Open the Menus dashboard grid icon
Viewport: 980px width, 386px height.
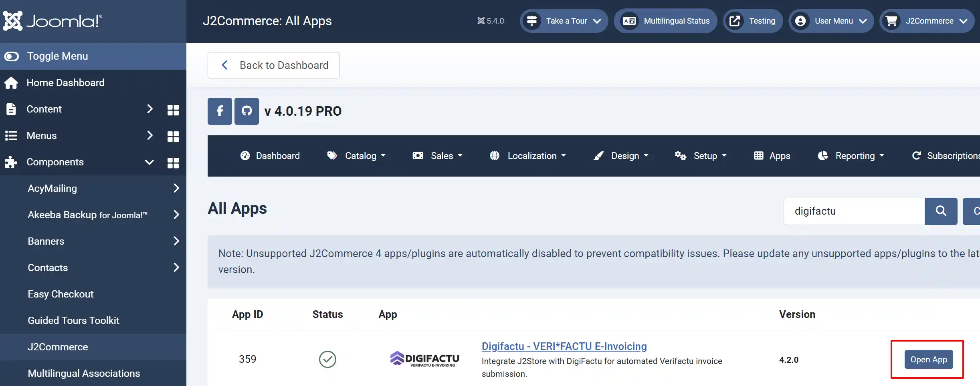173,136
